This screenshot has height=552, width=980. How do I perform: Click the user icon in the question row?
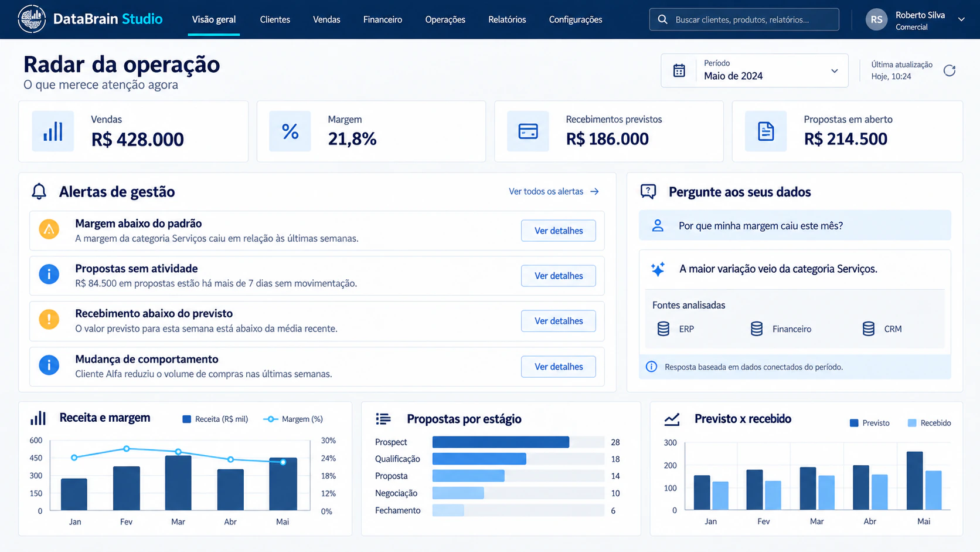pos(658,225)
